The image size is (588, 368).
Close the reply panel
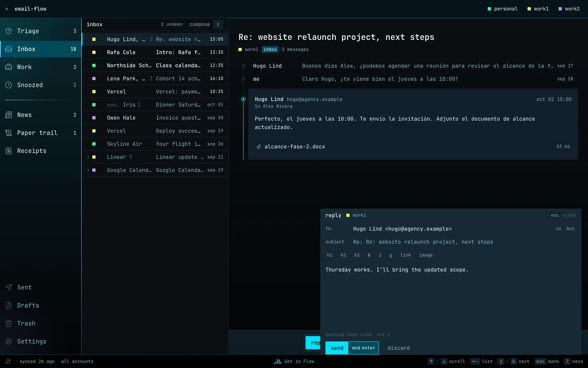coord(563,216)
